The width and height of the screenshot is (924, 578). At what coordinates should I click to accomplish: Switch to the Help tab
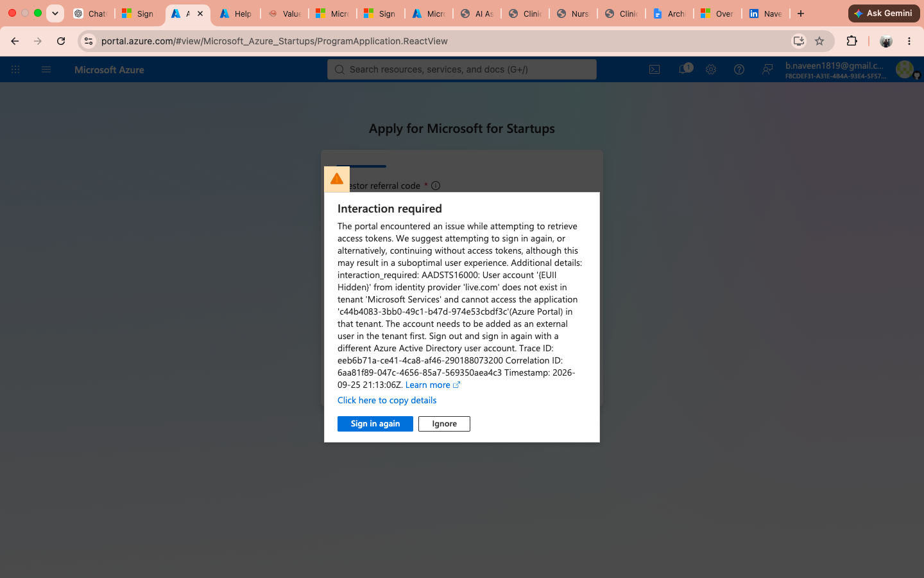[x=235, y=13]
